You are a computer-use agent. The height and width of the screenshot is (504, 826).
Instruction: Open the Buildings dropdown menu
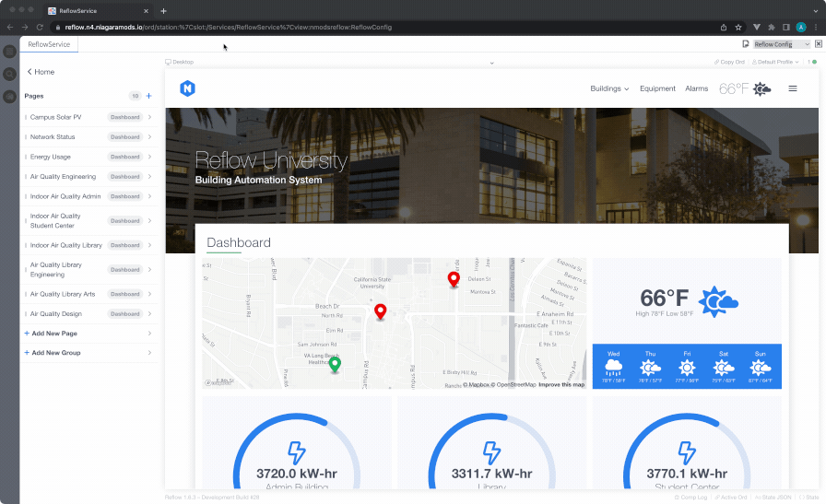pos(609,88)
